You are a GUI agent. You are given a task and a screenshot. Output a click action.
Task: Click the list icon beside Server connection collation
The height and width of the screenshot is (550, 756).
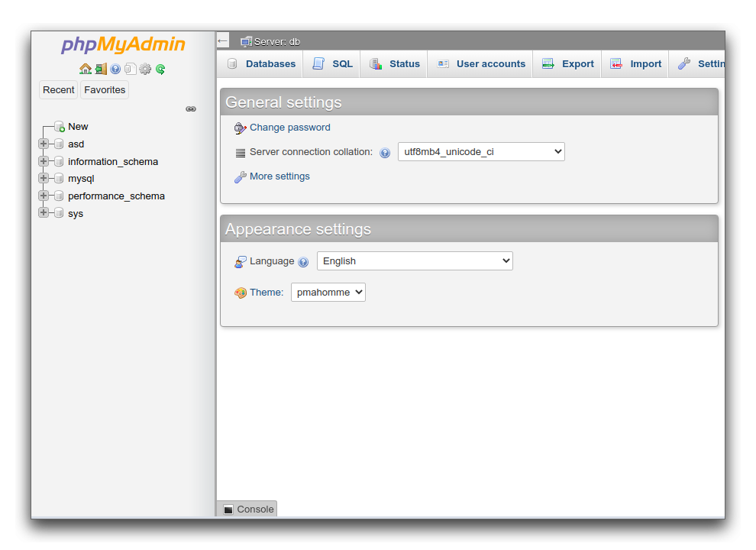(x=240, y=153)
